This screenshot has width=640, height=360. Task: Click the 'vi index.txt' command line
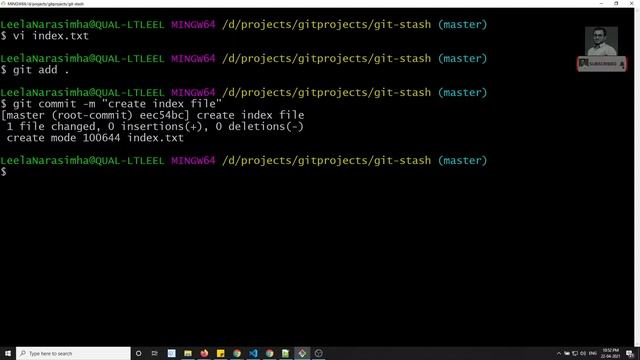point(44,36)
